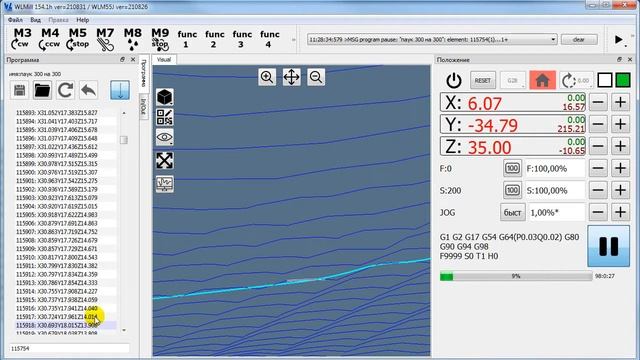Decrease Z axis position
The height and width of the screenshot is (360, 640).
click(598, 146)
